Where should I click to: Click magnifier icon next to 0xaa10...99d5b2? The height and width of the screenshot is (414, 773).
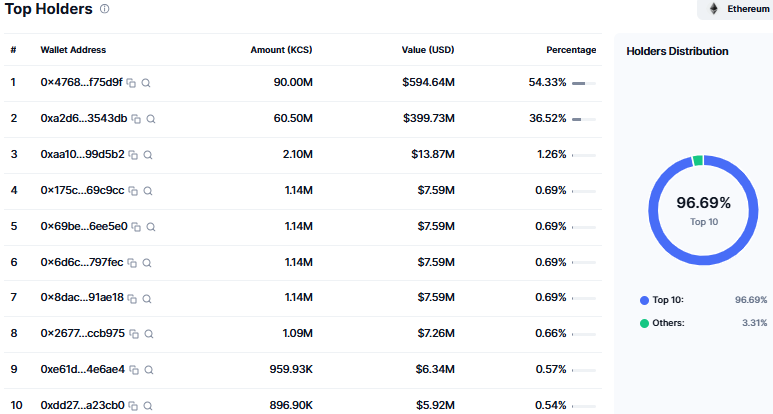pos(148,155)
